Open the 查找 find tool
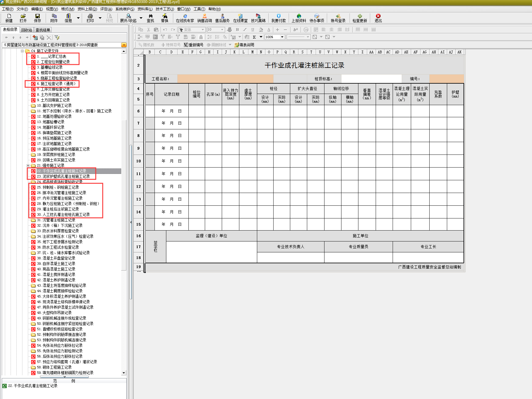532x399 pixels. click(x=150, y=18)
